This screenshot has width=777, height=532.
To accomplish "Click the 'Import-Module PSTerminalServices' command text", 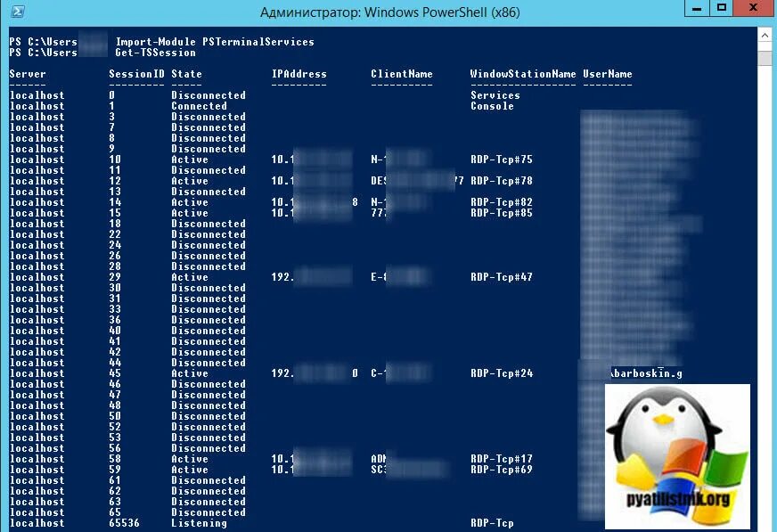I will tap(215, 42).
